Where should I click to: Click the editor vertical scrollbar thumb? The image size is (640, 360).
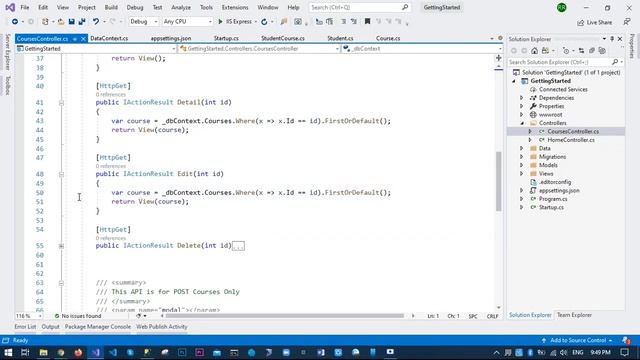pyautogui.click(x=498, y=181)
